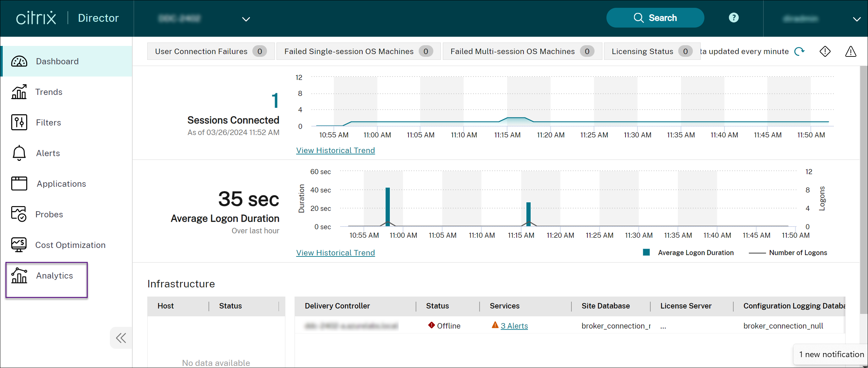
Task: Click the Dashboard sidebar icon
Action: tap(20, 61)
